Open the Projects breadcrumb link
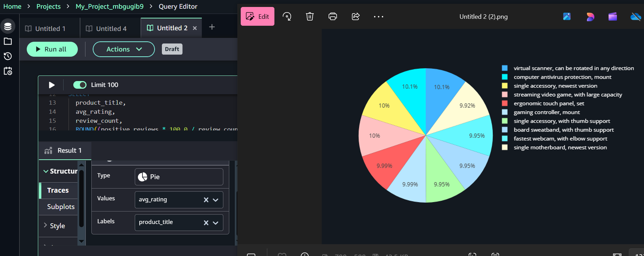644x256 pixels. [x=48, y=7]
